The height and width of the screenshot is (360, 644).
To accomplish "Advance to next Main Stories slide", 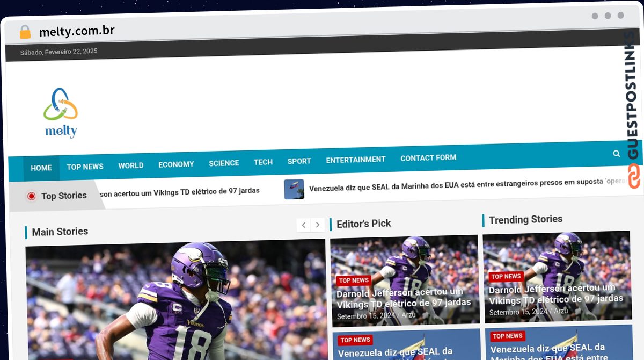I will [318, 225].
